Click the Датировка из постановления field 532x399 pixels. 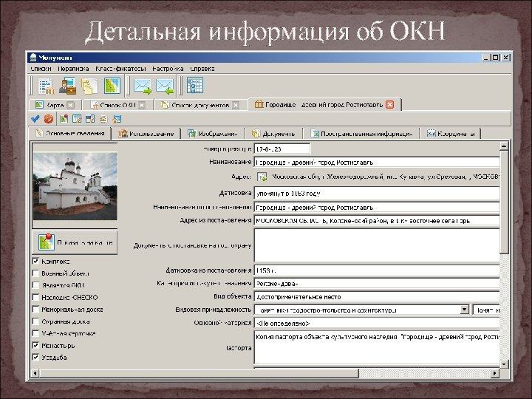[x=377, y=270]
